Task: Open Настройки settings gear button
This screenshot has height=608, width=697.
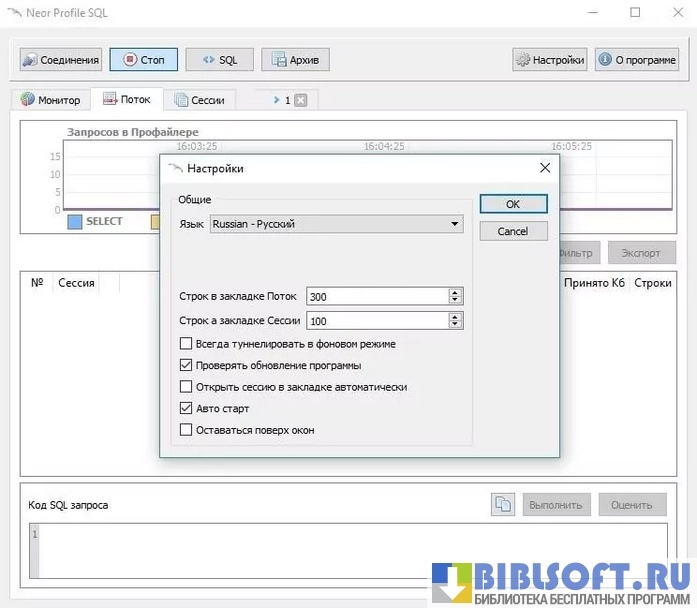Action: coord(549,60)
